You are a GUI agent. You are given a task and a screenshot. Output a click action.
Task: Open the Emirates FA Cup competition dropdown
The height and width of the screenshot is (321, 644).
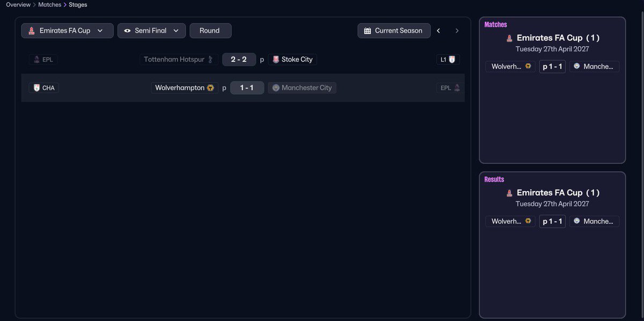68,31
